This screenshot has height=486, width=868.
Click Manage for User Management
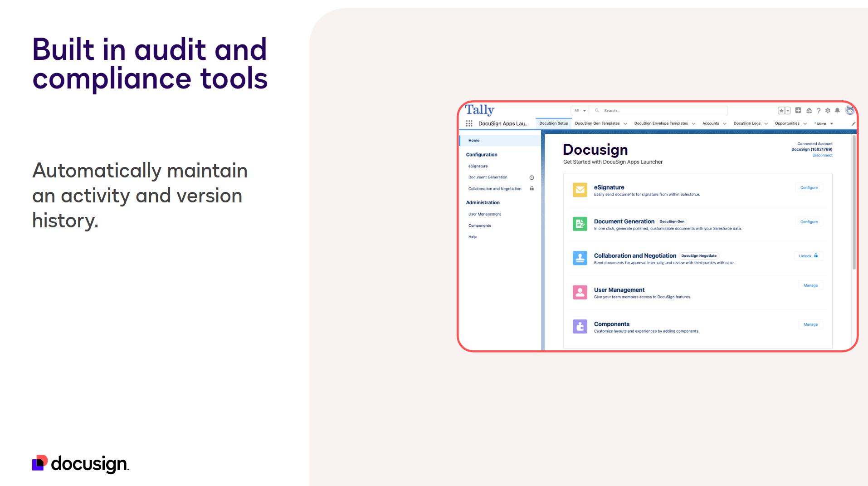(810, 285)
